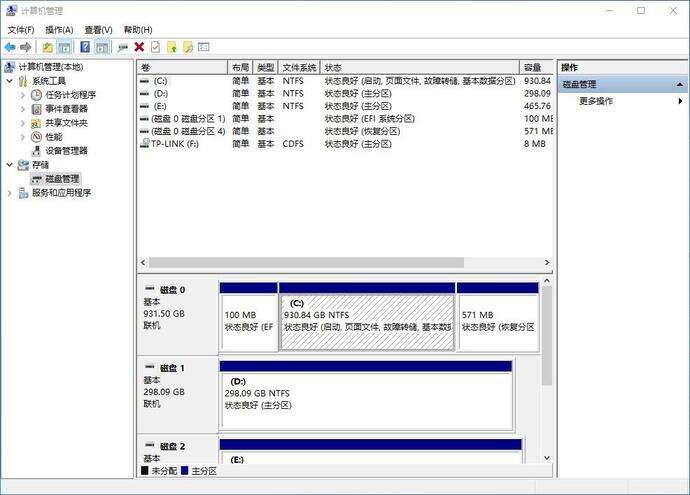This screenshot has height=495, width=690.
Task: Select the 100 MB EFI partition block
Action: pos(249,317)
